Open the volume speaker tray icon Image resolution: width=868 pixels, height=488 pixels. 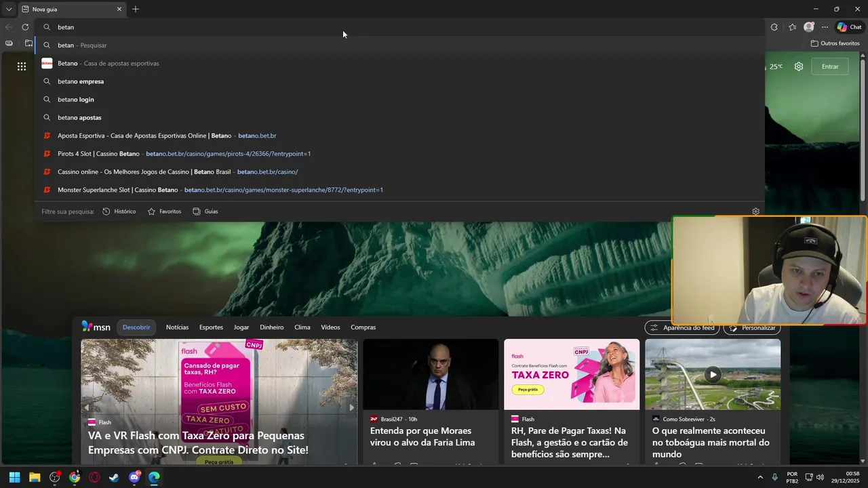click(820, 477)
